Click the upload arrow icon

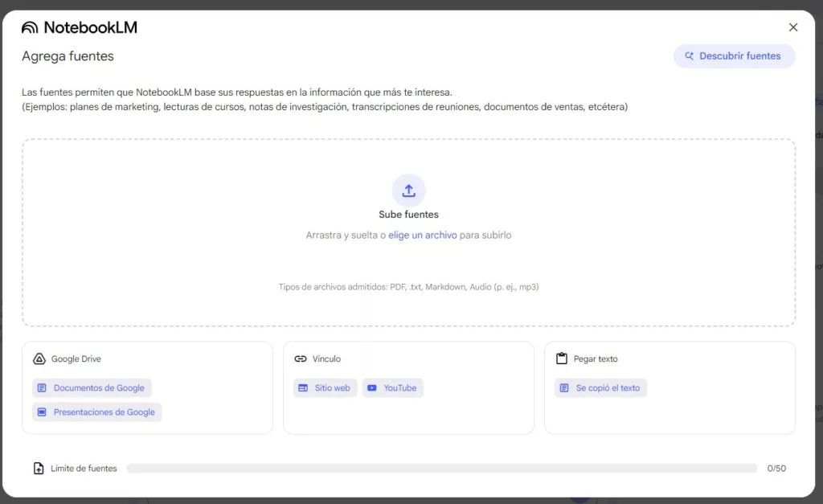coord(409,191)
